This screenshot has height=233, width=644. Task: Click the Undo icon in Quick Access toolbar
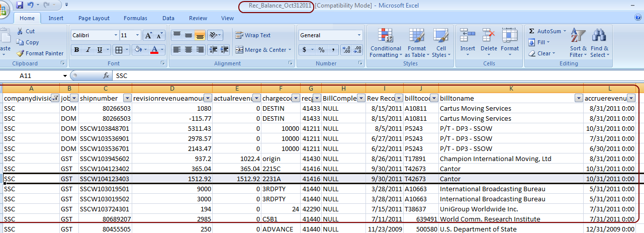tap(30, 5)
